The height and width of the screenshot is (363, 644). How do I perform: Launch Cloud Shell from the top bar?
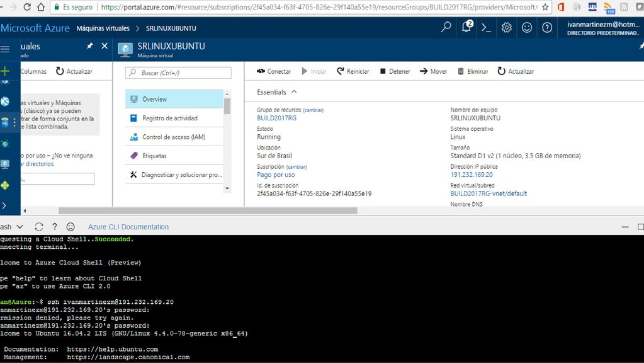486,28
